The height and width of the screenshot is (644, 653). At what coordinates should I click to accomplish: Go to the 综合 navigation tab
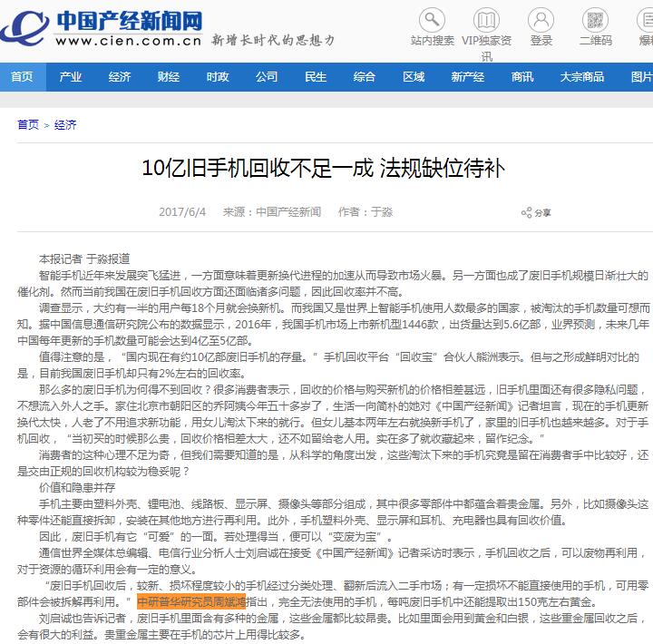(365, 77)
